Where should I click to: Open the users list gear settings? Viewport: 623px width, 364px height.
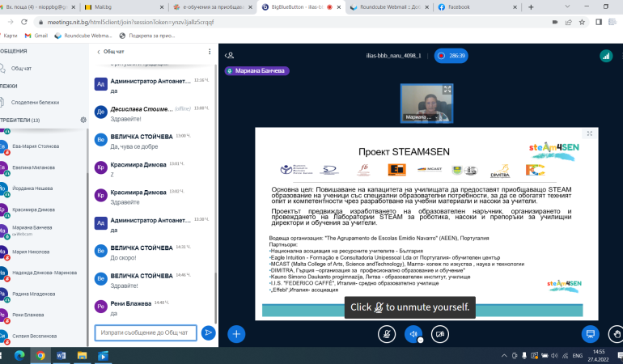(x=83, y=120)
